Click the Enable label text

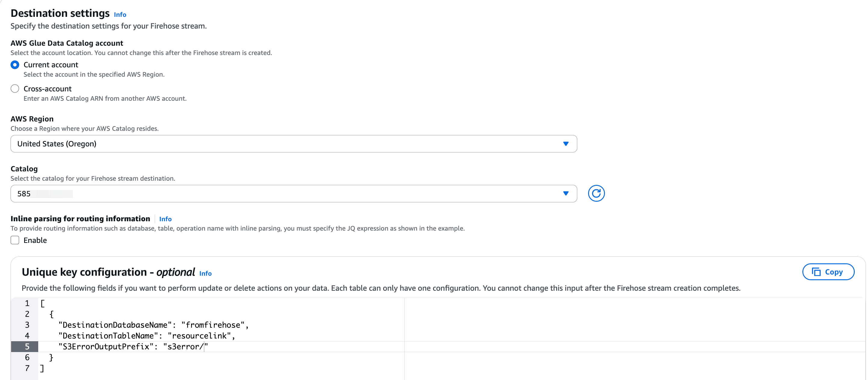pos(35,240)
